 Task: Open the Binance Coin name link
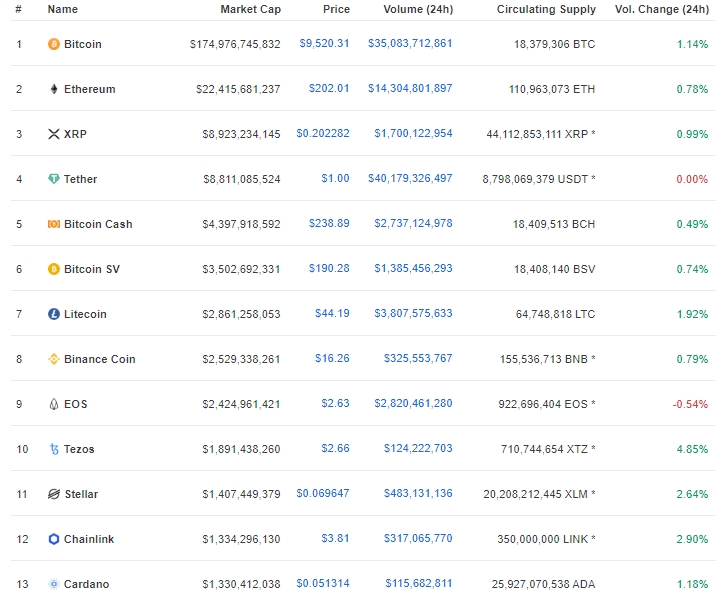(x=100, y=359)
